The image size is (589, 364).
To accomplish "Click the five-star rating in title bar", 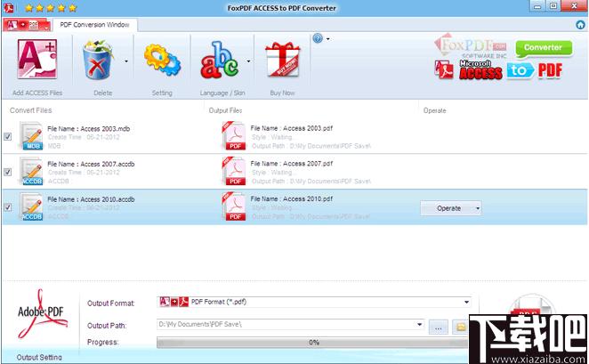I will pyautogui.click(x=51, y=7).
